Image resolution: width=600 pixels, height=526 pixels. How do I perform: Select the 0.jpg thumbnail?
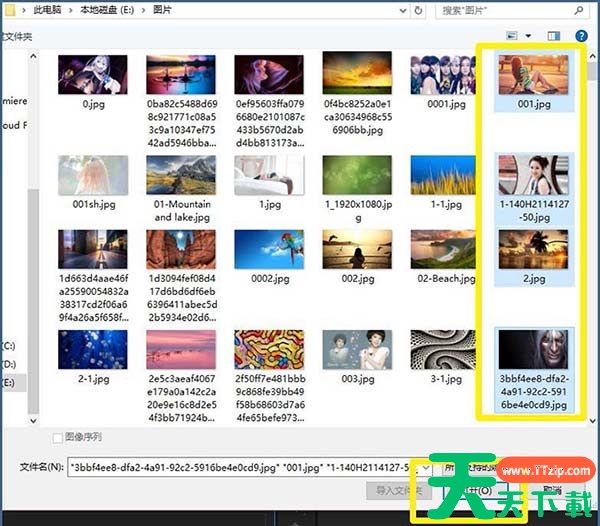tap(93, 75)
